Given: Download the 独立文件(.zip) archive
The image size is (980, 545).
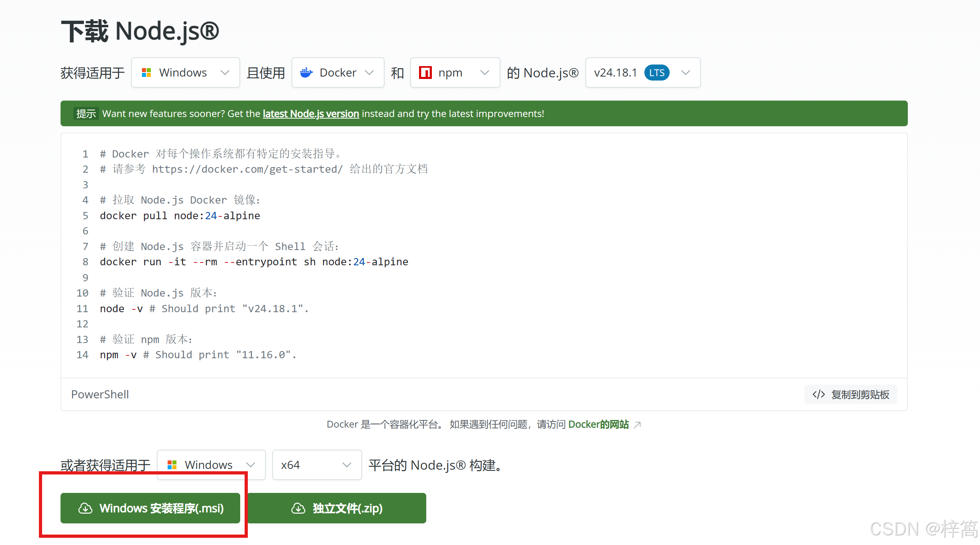Looking at the screenshot, I should [x=337, y=508].
